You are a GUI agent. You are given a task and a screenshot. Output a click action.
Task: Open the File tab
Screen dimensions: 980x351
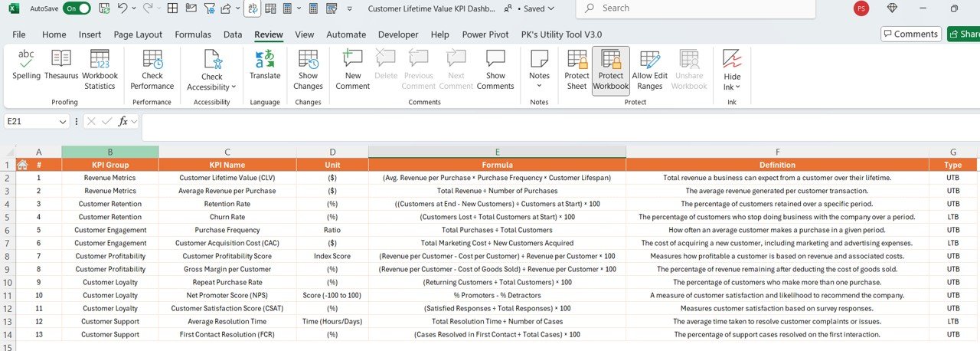point(19,34)
